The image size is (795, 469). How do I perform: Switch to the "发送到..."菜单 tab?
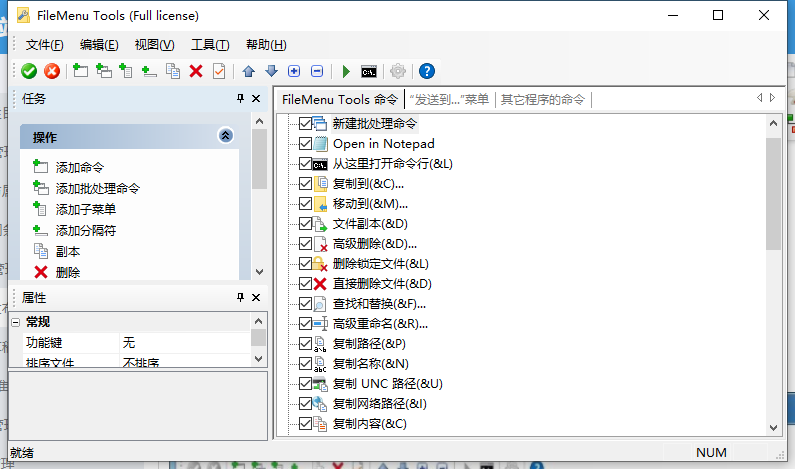pos(449,99)
